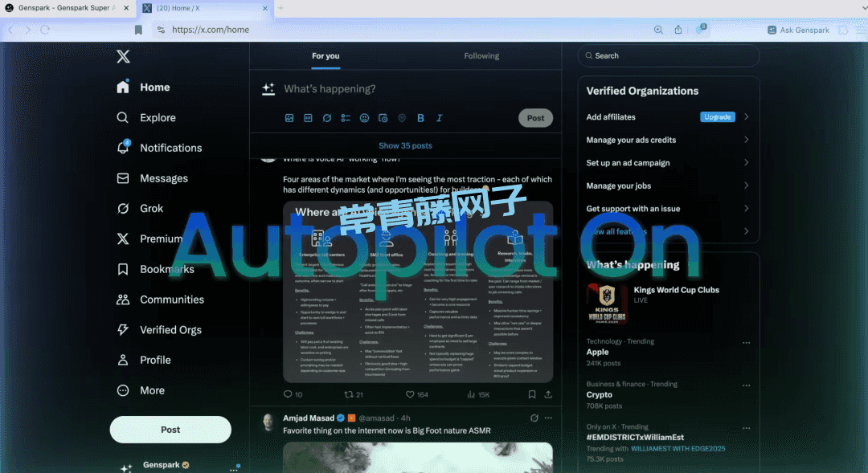Open Notifications in the sidebar
This screenshot has width=868, height=473.
coord(159,148)
